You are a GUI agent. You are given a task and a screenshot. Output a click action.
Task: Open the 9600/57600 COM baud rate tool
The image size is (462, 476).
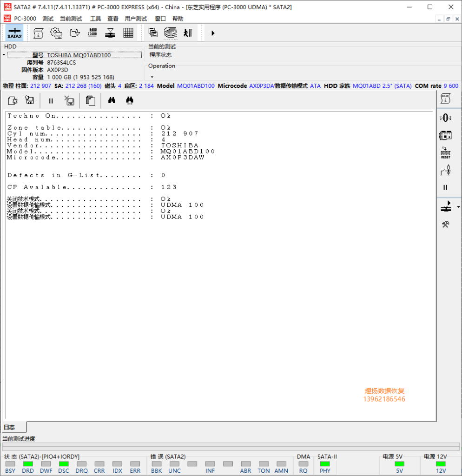click(x=92, y=33)
